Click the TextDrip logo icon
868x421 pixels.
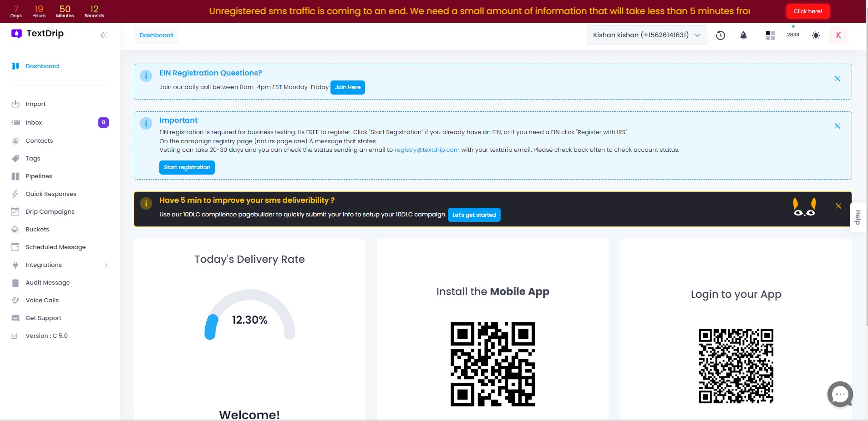[16, 34]
